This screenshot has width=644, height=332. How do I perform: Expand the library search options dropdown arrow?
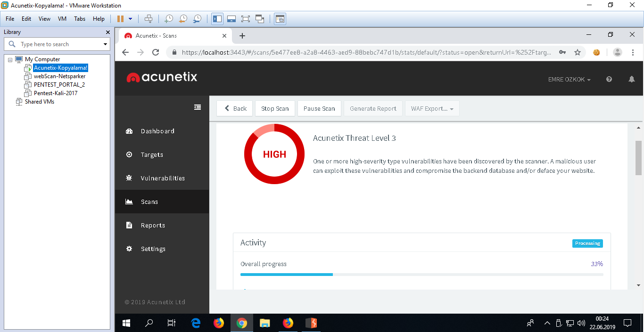pos(105,44)
